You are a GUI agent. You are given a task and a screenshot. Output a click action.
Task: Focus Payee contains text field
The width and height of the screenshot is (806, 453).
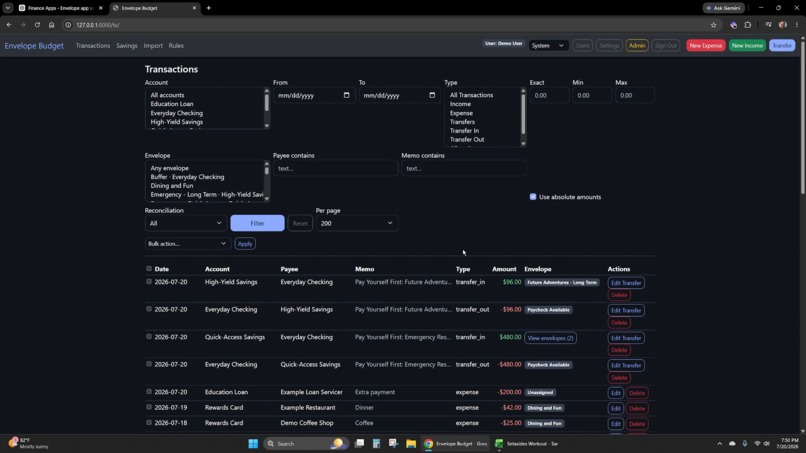tap(335, 168)
